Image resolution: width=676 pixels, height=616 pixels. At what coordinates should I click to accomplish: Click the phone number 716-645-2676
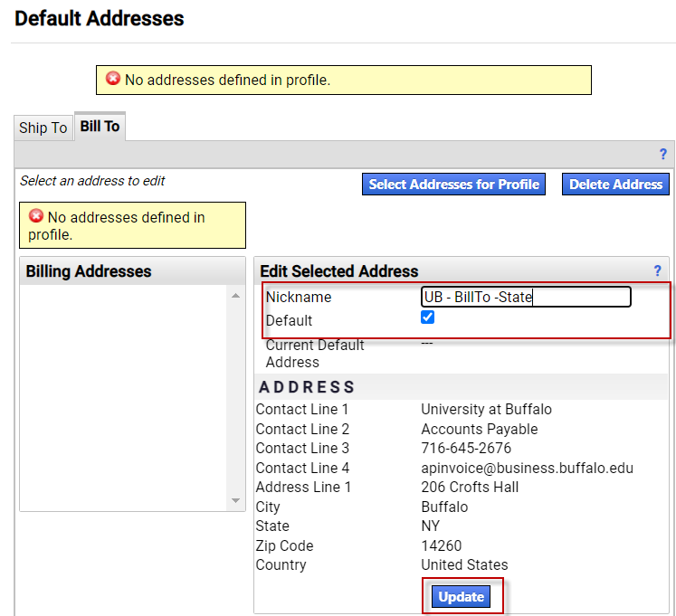click(466, 449)
